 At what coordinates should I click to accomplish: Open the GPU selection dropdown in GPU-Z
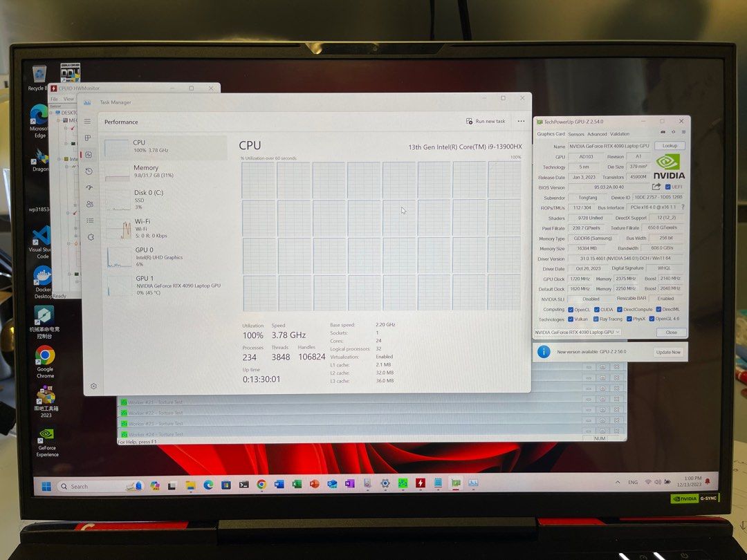click(x=618, y=333)
